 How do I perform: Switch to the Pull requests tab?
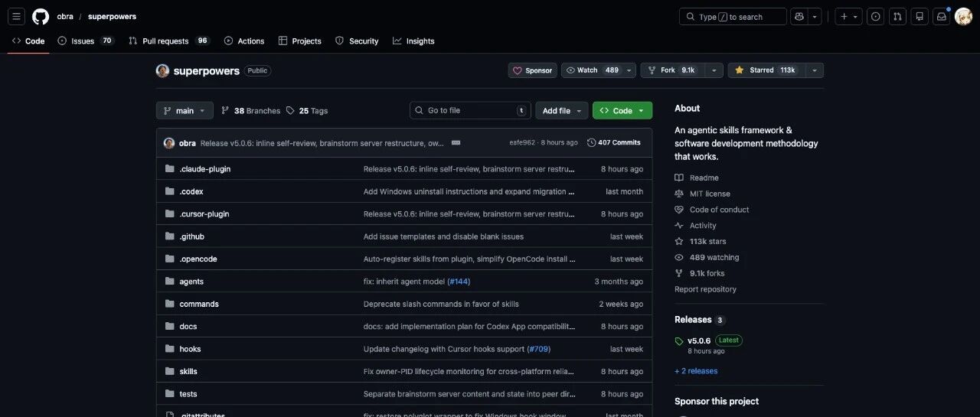click(x=165, y=41)
